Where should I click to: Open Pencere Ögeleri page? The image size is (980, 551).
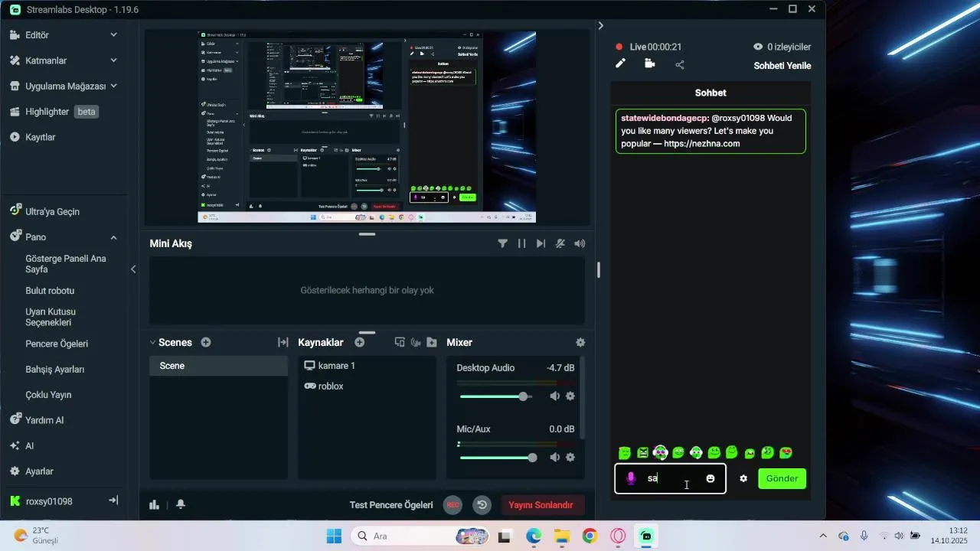coord(57,344)
